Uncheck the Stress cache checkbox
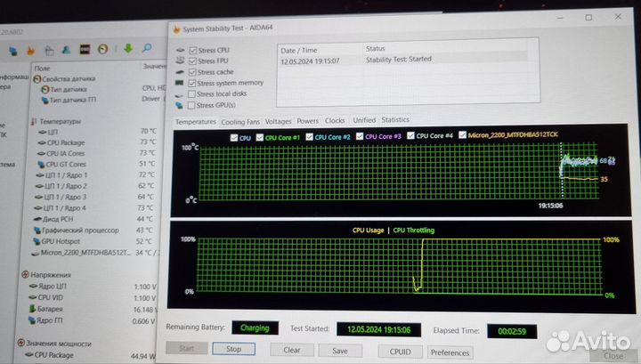 (192, 72)
